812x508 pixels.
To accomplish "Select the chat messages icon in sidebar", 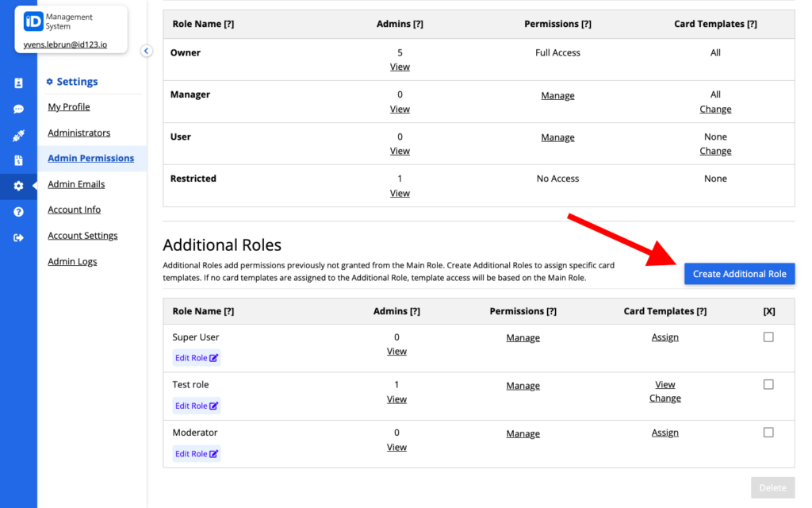I will 17,109.
